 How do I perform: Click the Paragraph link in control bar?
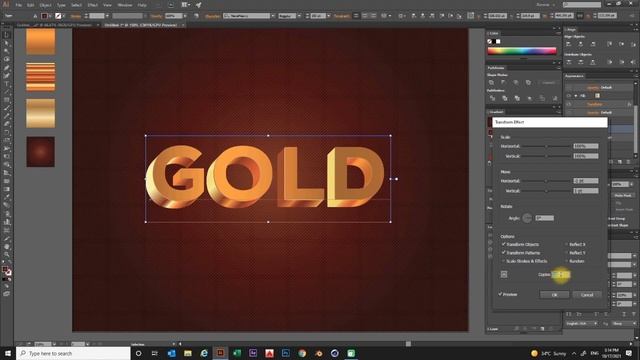[342, 16]
